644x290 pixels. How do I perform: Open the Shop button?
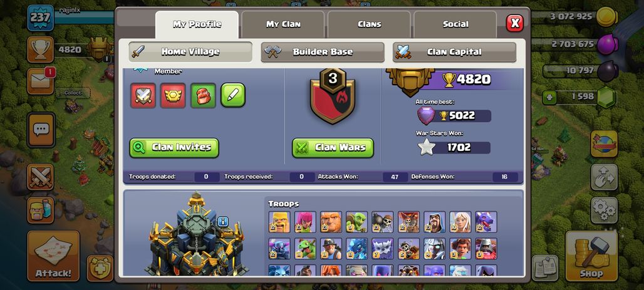coord(591,256)
